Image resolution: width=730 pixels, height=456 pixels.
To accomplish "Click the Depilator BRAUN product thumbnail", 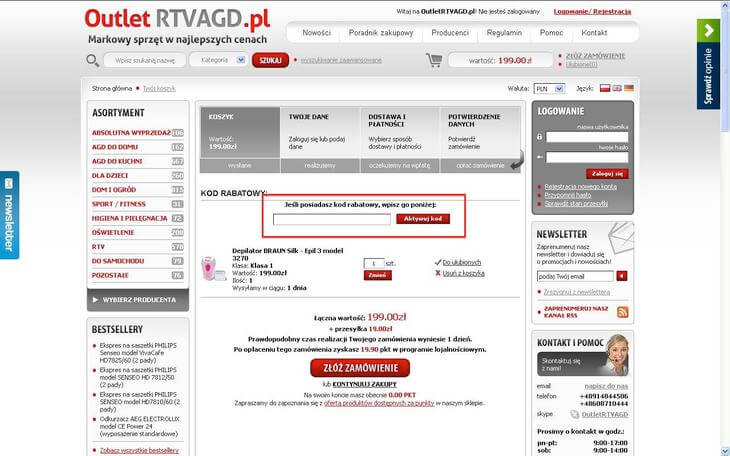I will pos(214,269).
